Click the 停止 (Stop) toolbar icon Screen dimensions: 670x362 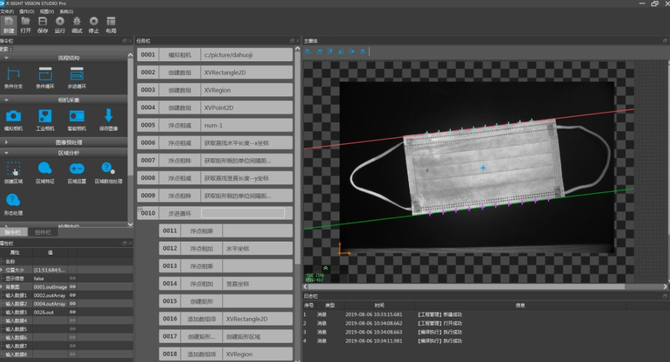pos(94,25)
